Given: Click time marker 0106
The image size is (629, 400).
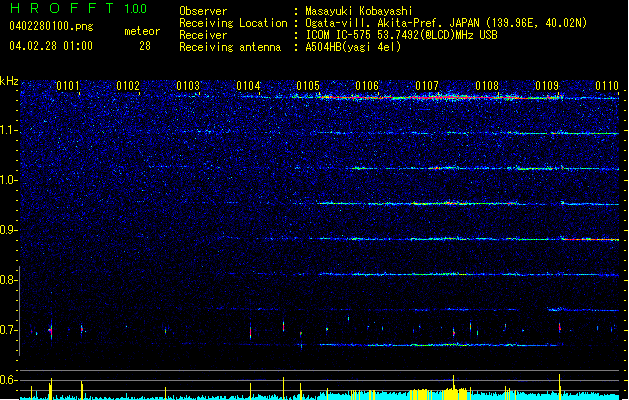Looking at the screenshot, I should click(367, 86).
